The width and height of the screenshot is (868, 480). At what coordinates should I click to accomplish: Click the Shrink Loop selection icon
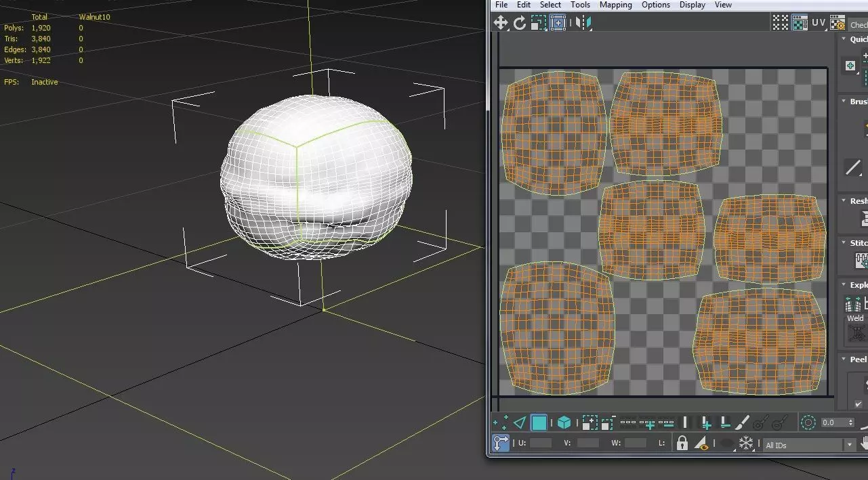click(666, 423)
